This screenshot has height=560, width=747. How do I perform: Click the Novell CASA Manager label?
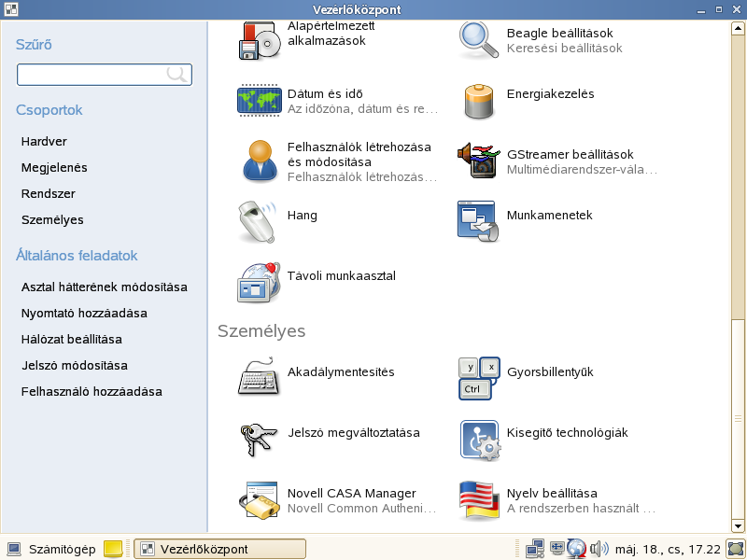352,494
